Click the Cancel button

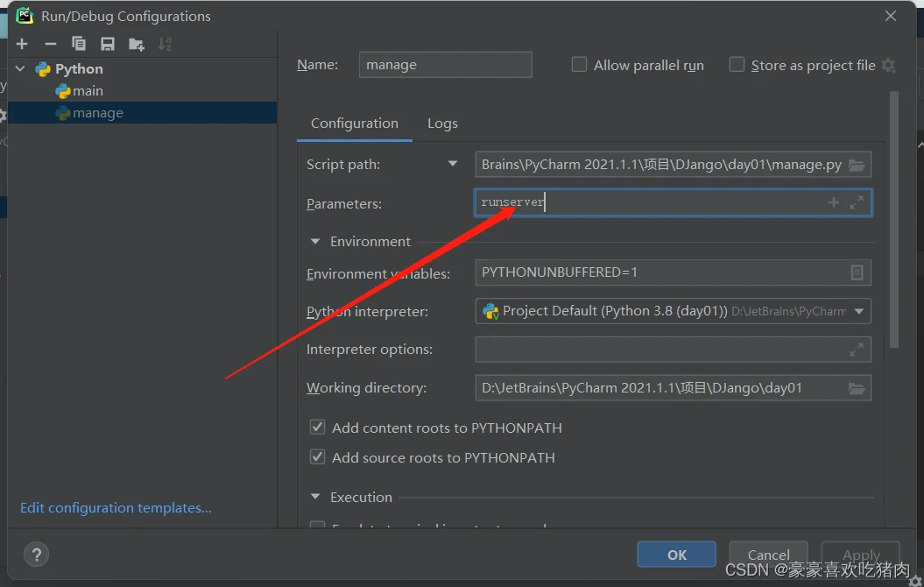(768, 555)
